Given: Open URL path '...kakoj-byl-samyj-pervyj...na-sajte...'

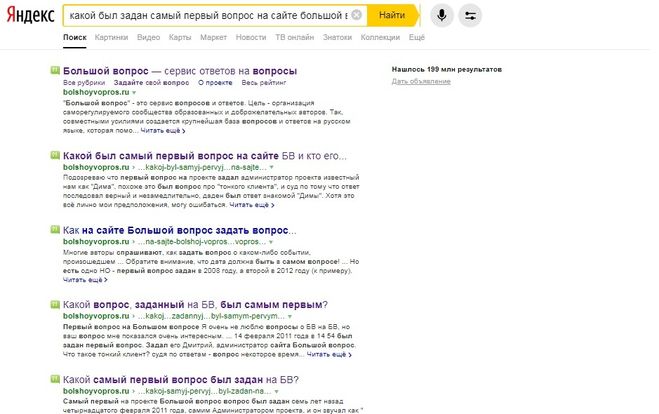Looking at the screenshot, I should click(x=202, y=167).
